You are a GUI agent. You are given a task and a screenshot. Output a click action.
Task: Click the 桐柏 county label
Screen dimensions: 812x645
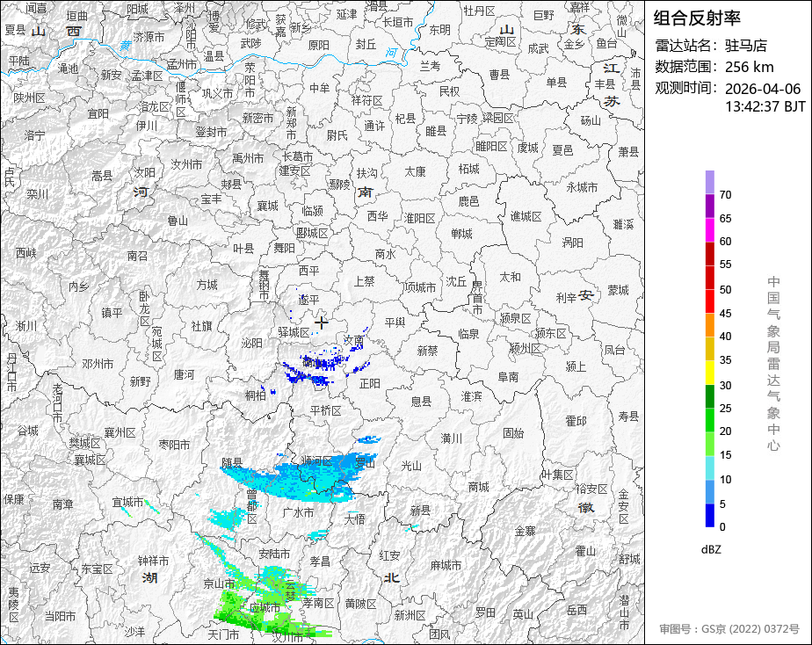[256, 395]
